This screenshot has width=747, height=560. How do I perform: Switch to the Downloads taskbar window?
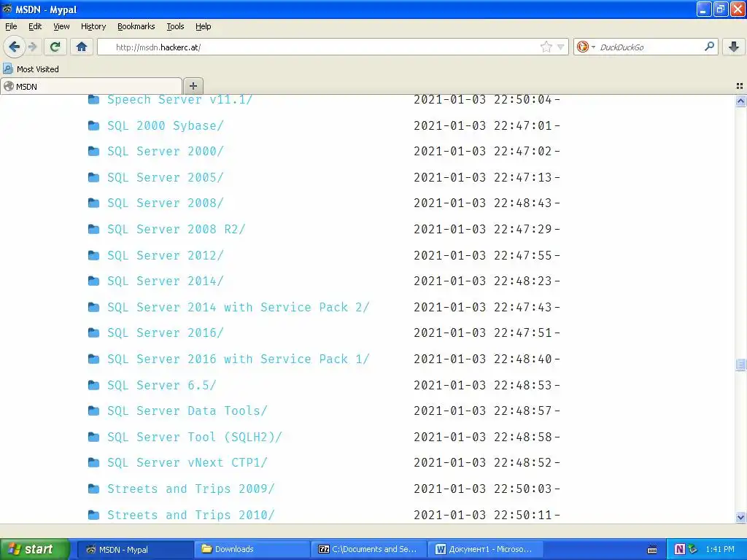pos(252,549)
